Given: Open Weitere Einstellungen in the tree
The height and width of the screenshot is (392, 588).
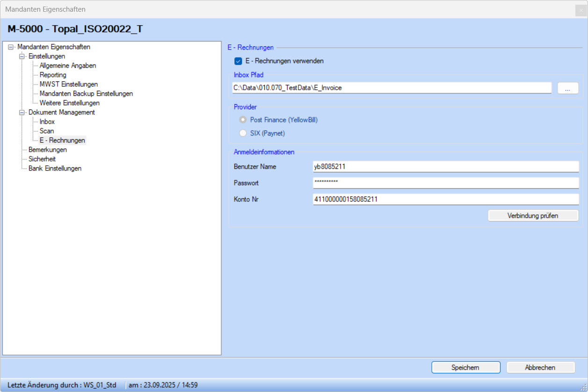Looking at the screenshot, I should [x=69, y=103].
